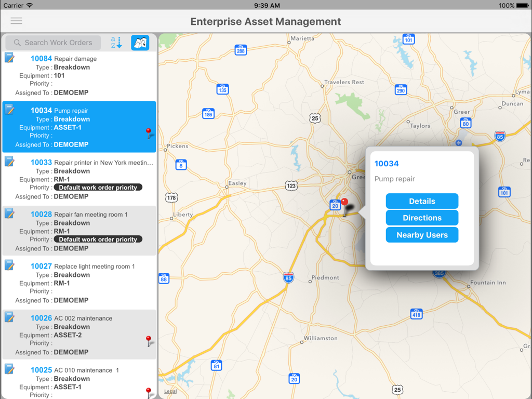Click the Search Work Orders input field
The width and height of the screenshot is (532, 399).
pos(57,43)
